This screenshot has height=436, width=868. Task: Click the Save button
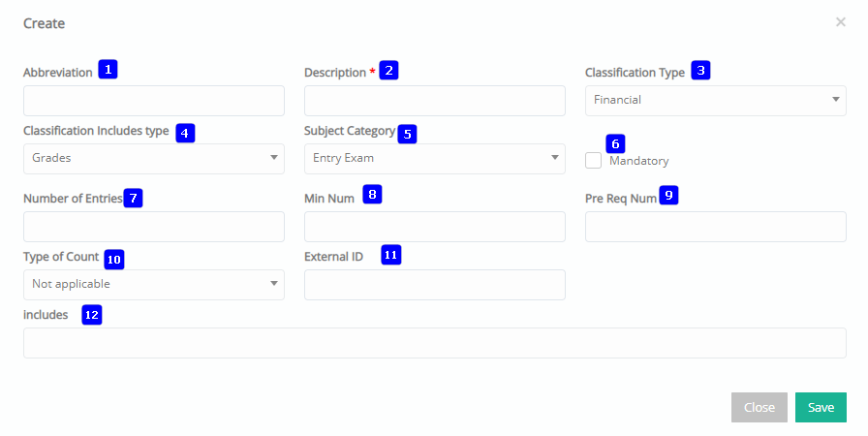tap(821, 407)
